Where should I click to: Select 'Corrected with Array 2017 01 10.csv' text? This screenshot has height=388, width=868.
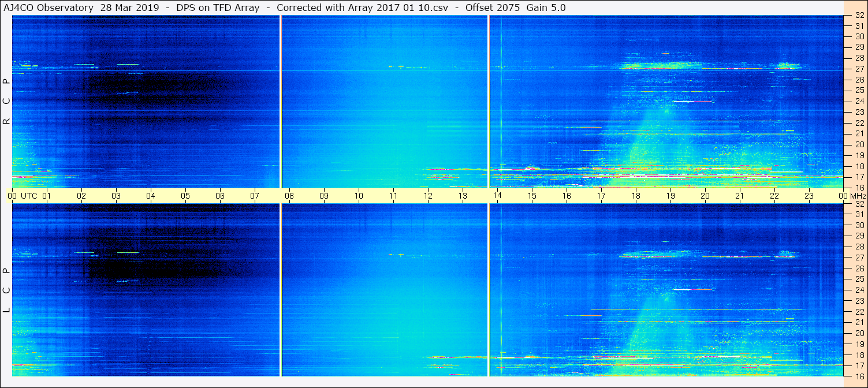point(362,8)
